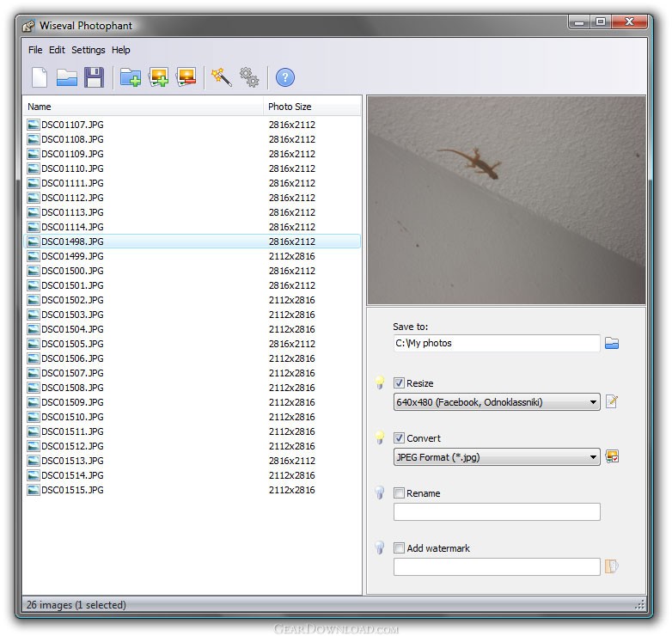The width and height of the screenshot is (672, 636).
Task: Select DSC01508.JPG row
Action: point(192,388)
